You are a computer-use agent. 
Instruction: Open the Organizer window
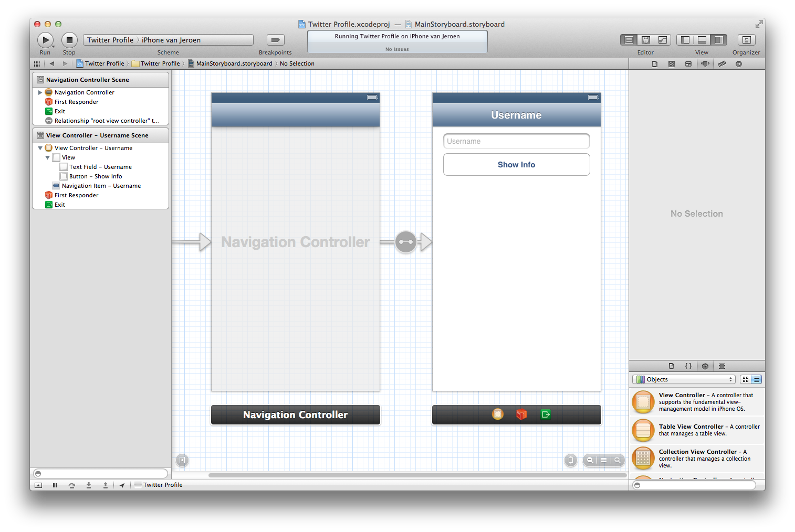click(x=746, y=40)
